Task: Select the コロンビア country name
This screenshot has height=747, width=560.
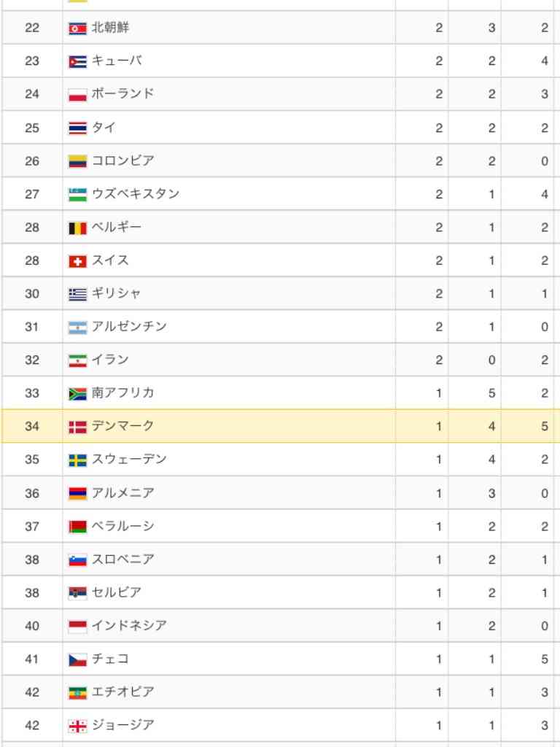Action: 122,160
